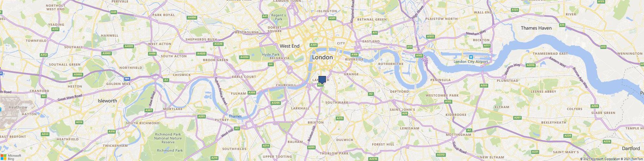Click the Heathrow airport label

[x=18, y=107]
